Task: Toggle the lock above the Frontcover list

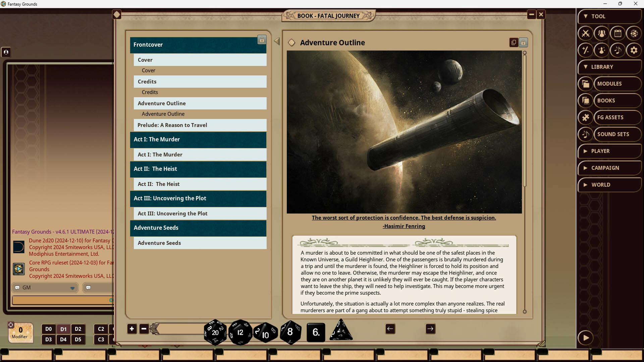Action: tap(262, 40)
